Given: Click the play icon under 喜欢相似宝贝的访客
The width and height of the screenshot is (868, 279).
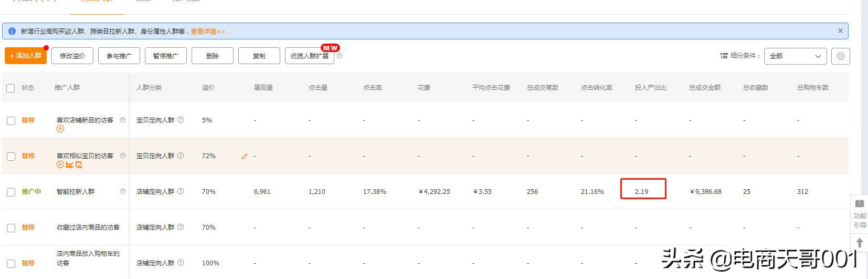Looking at the screenshot, I should click(60, 164).
